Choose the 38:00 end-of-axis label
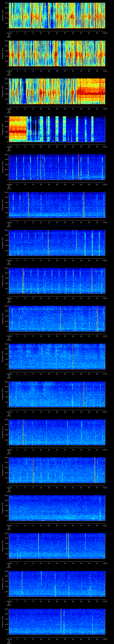 [105, 260]
